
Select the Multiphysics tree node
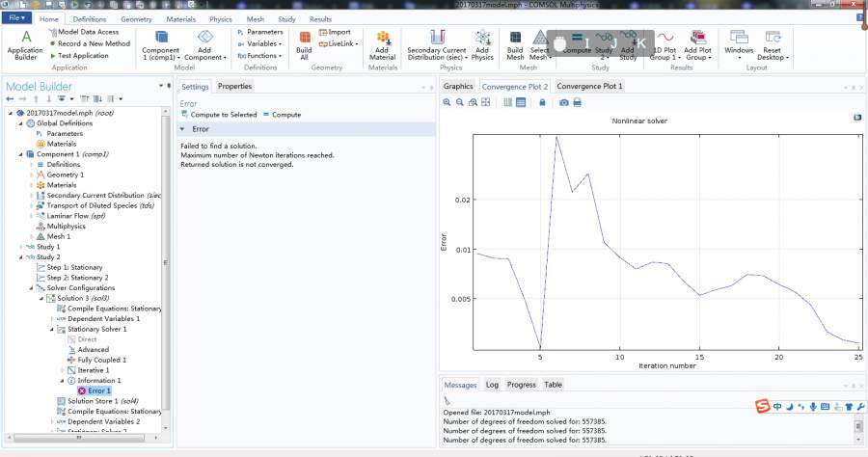(61, 227)
